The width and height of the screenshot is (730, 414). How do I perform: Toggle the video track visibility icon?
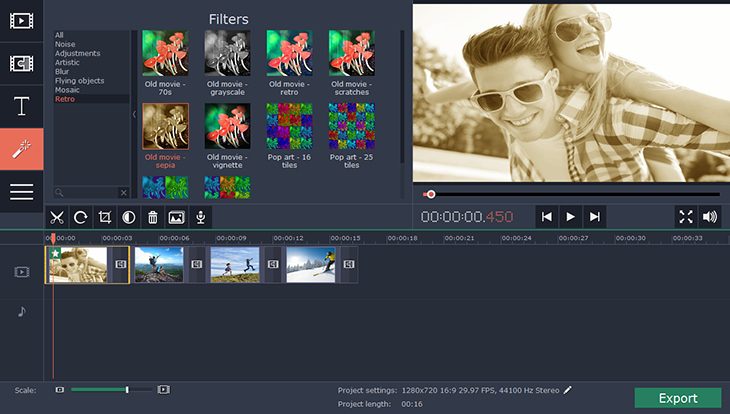21,272
